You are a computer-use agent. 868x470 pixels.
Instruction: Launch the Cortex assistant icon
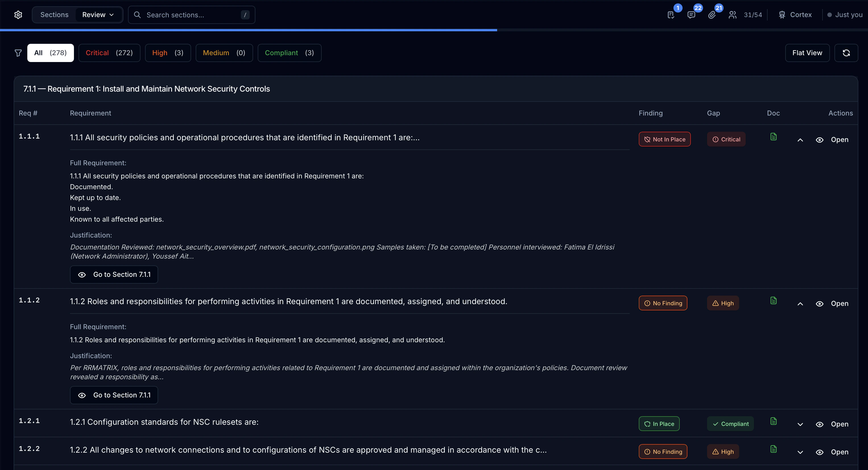point(782,15)
